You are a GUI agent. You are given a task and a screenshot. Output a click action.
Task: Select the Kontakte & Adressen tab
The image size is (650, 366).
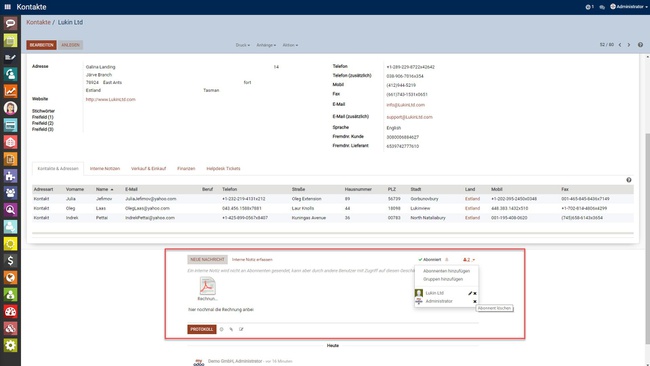coord(58,169)
